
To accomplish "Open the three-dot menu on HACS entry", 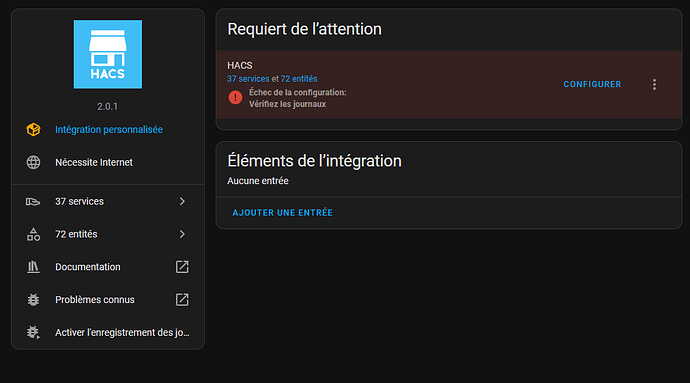I will pyautogui.click(x=654, y=85).
